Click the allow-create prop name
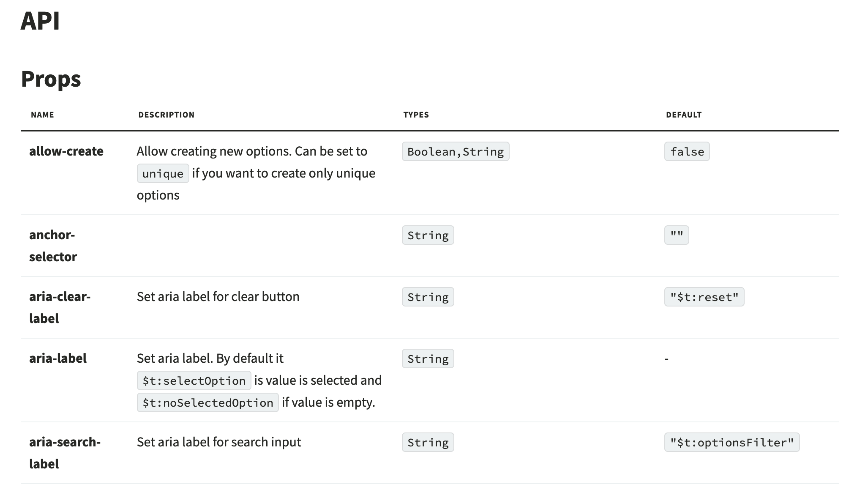868x487 pixels. (66, 151)
